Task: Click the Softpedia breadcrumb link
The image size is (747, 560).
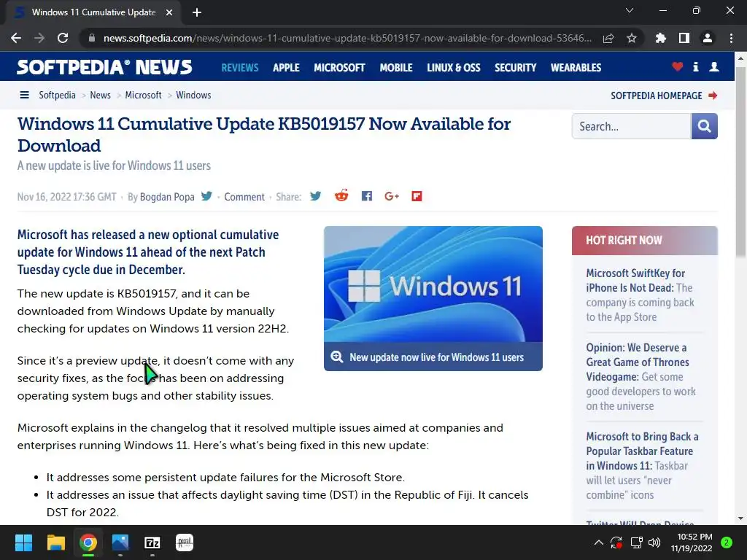Action: [x=57, y=95]
